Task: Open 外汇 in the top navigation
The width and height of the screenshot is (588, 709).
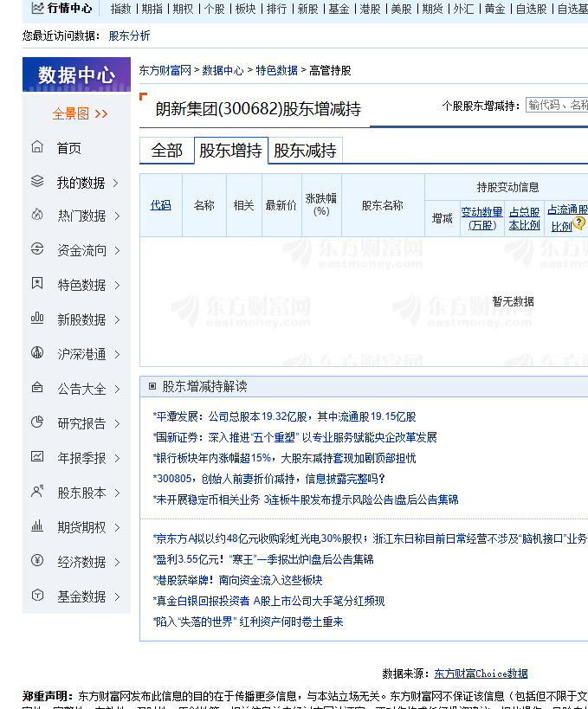Action: pos(463,9)
